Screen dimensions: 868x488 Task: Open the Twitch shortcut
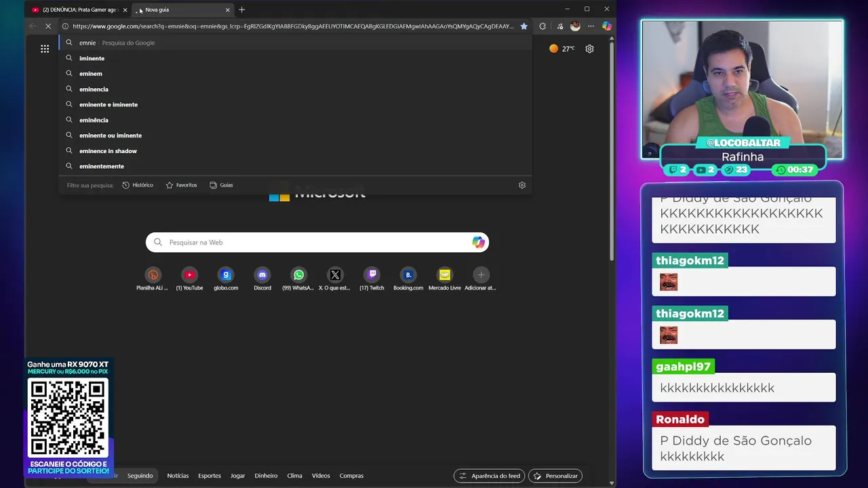tap(372, 279)
